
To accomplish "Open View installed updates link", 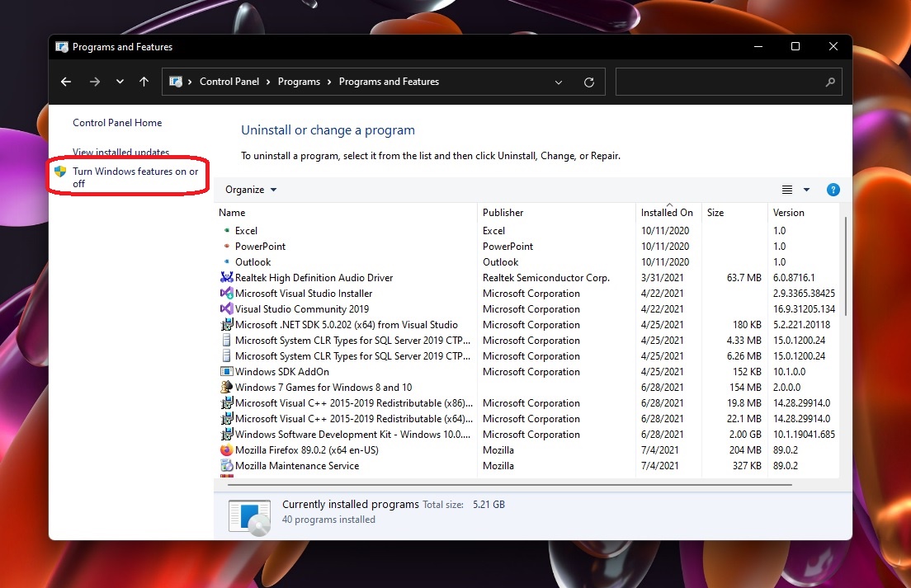I will click(x=120, y=152).
